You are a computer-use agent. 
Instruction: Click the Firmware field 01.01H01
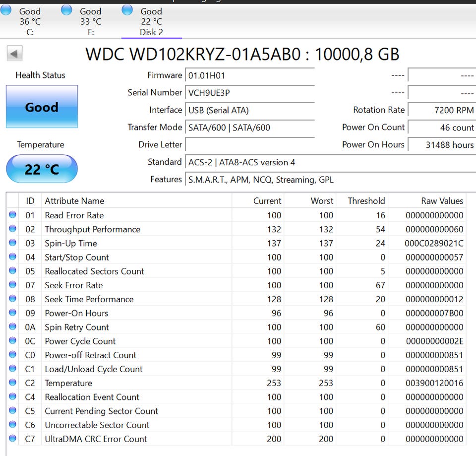[250, 75]
